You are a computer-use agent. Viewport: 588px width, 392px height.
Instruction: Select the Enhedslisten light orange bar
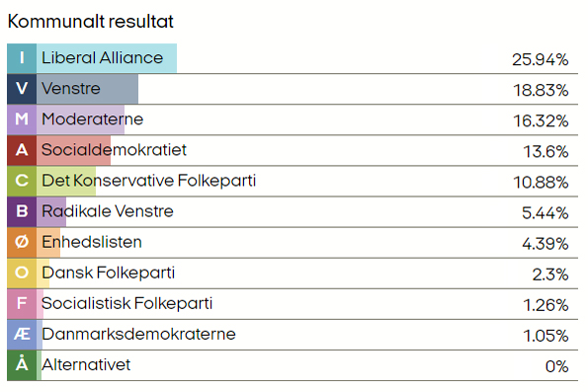pyautogui.click(x=48, y=243)
